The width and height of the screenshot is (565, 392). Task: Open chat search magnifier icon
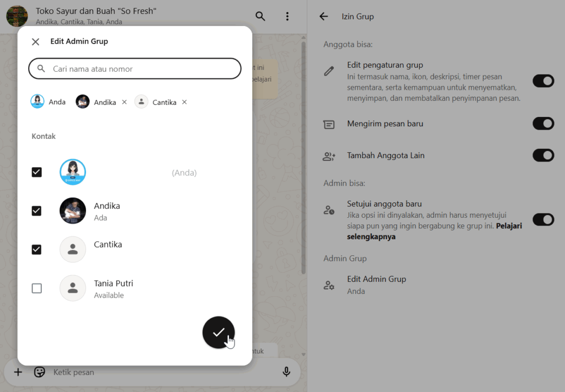[x=260, y=17]
